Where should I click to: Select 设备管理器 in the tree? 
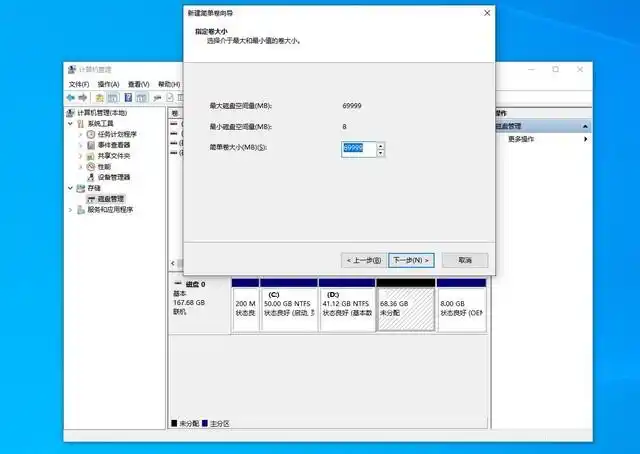coord(114,177)
